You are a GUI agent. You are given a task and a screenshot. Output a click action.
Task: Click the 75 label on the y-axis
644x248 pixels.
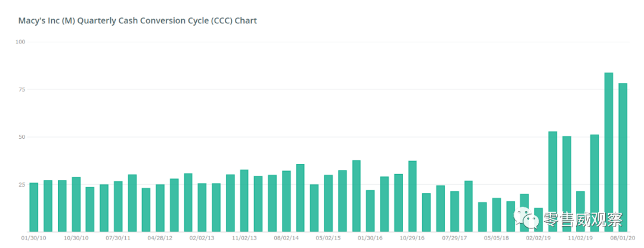(21, 89)
